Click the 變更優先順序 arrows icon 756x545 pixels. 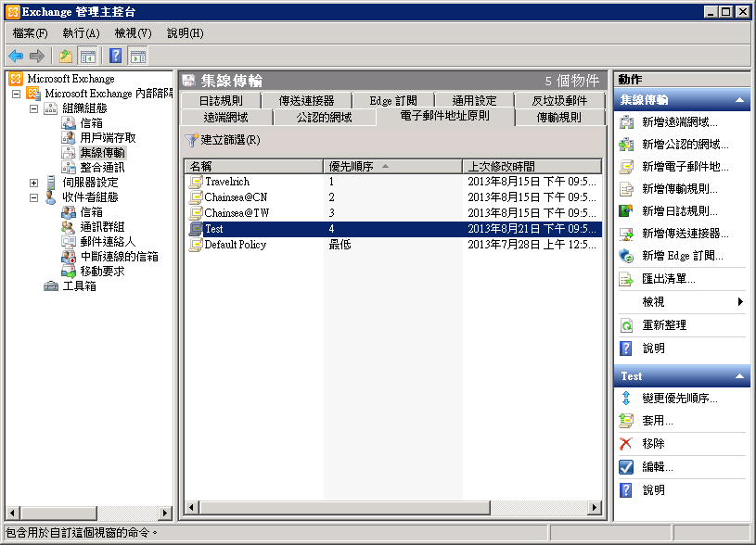point(626,398)
